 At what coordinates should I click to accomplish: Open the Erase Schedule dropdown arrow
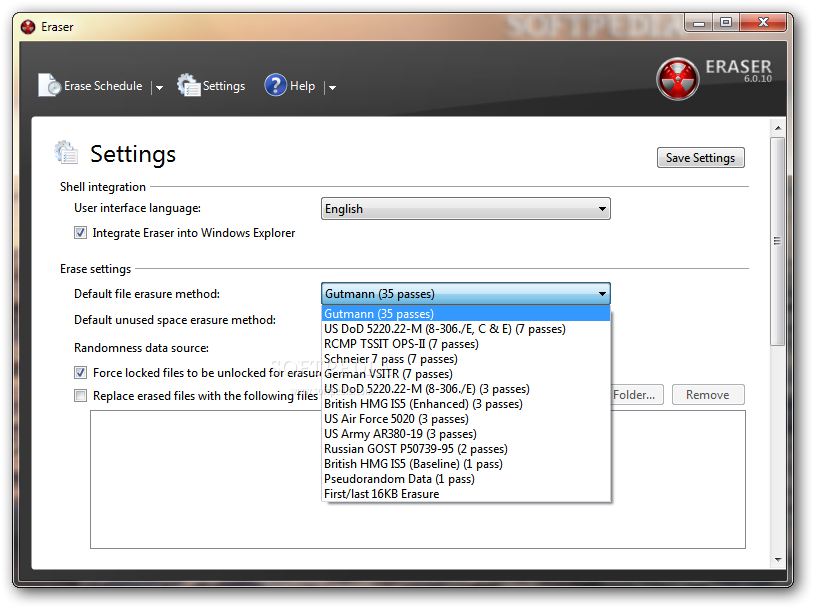coord(159,88)
